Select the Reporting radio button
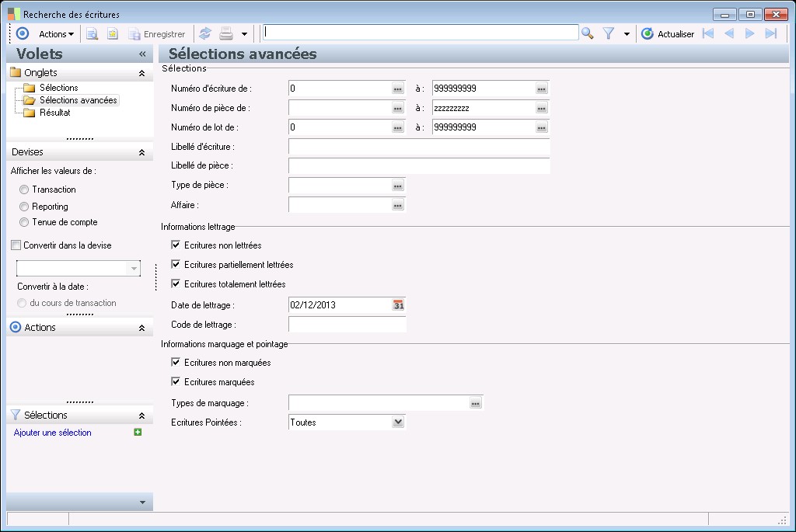796x532 pixels. 24,207
